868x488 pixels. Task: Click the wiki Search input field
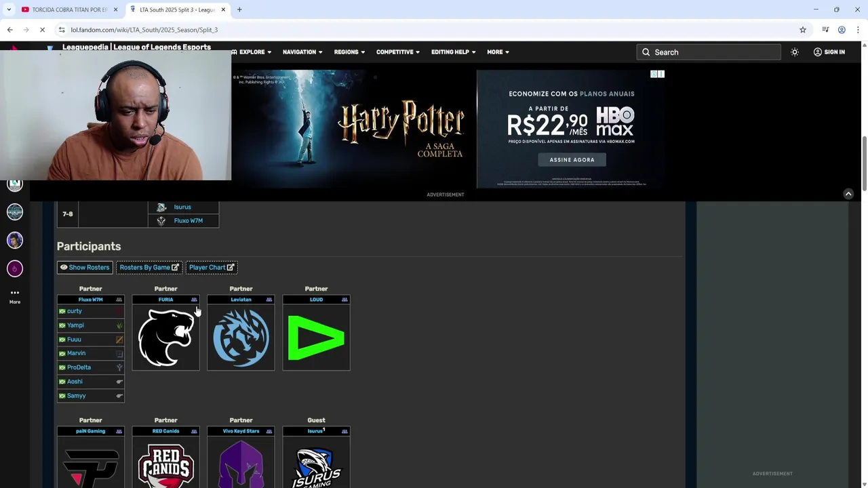coord(709,52)
